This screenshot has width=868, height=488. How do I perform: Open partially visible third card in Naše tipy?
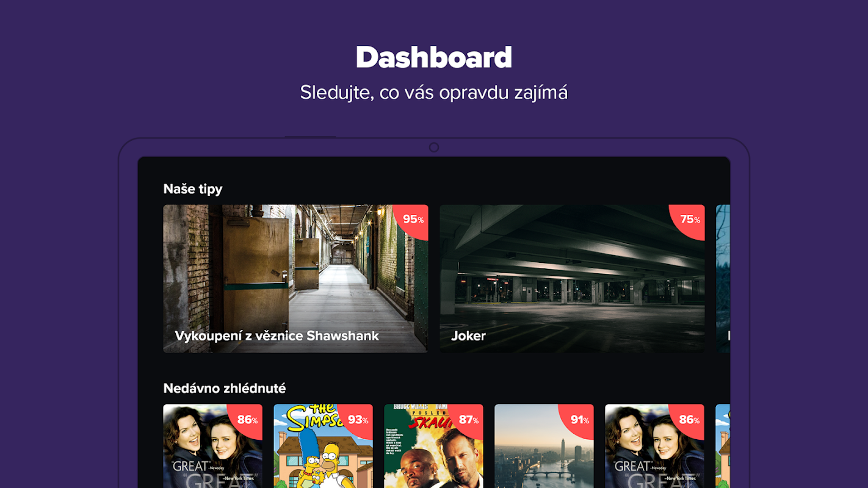723,279
